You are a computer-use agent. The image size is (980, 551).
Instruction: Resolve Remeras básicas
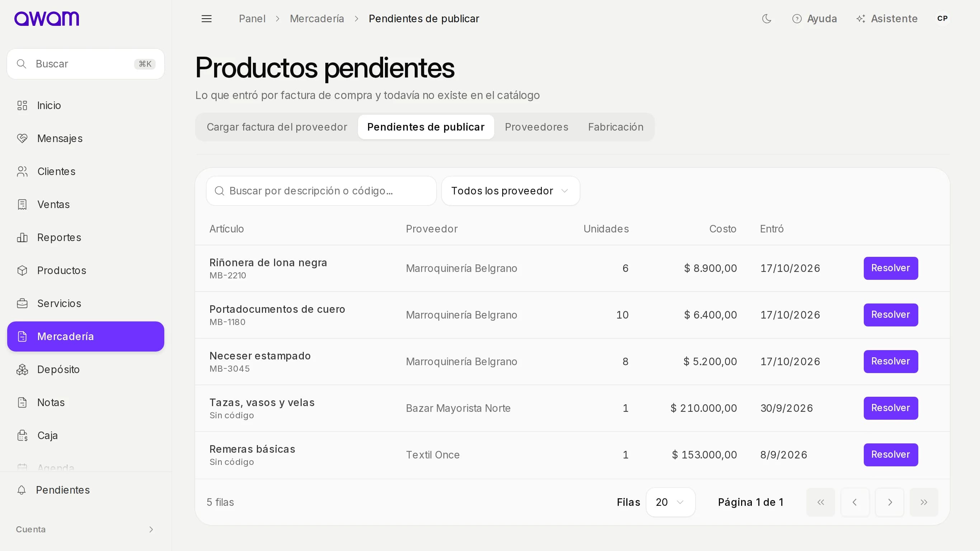pos(890,455)
